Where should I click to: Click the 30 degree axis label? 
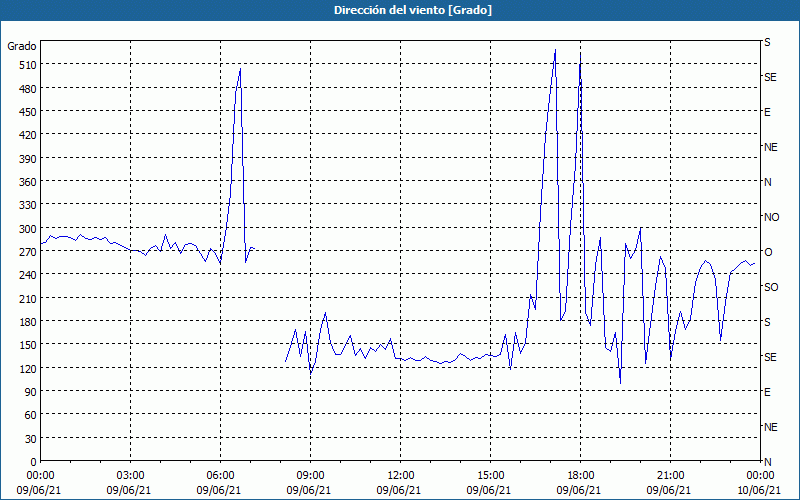tap(31, 439)
